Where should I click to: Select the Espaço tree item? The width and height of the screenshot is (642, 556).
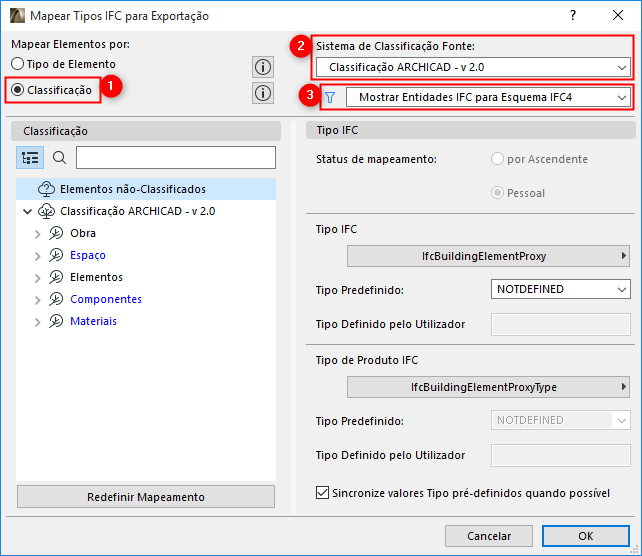(88, 255)
